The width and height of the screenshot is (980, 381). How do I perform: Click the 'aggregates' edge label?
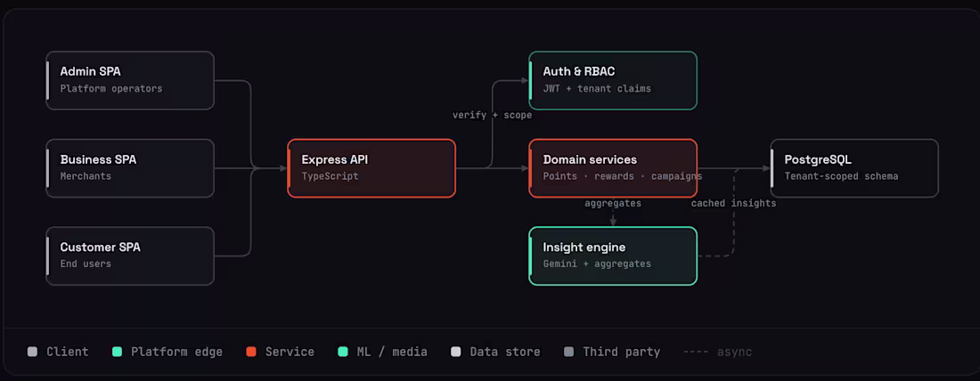pyautogui.click(x=613, y=204)
